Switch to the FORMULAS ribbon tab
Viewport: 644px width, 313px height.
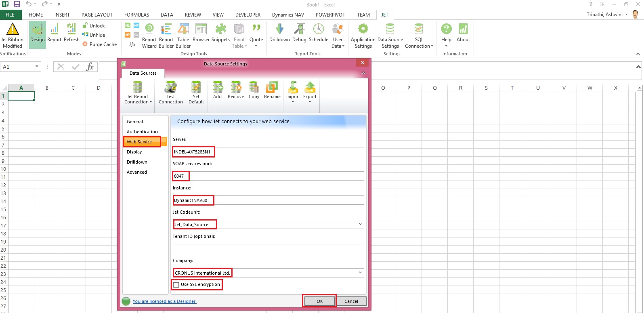[x=136, y=15]
